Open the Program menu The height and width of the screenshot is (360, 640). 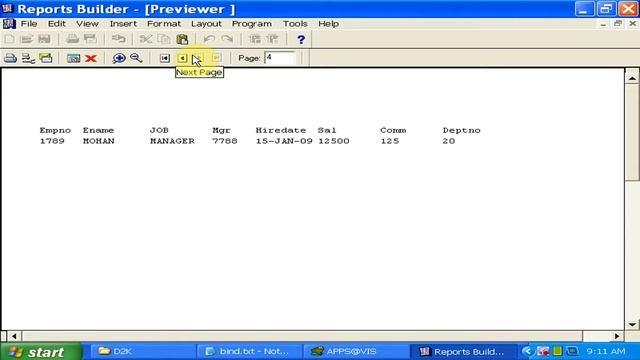(252, 24)
